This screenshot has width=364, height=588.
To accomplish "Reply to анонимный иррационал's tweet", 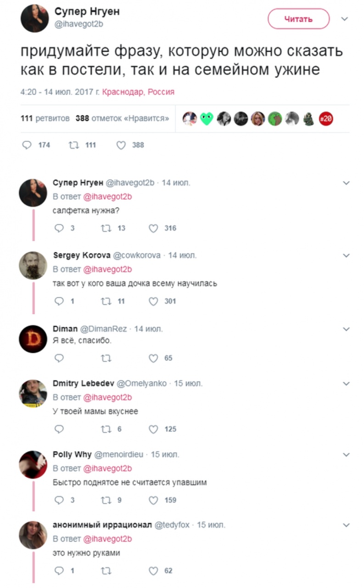I will pos(59,571).
